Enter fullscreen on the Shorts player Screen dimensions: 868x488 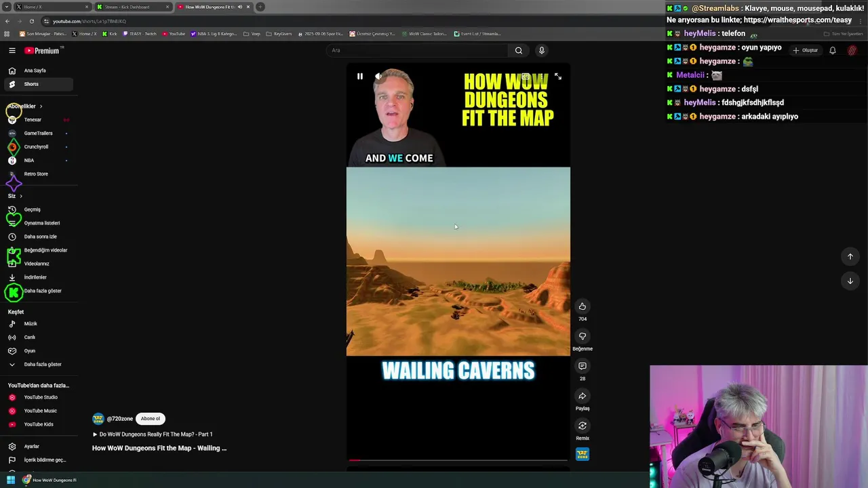(x=557, y=77)
